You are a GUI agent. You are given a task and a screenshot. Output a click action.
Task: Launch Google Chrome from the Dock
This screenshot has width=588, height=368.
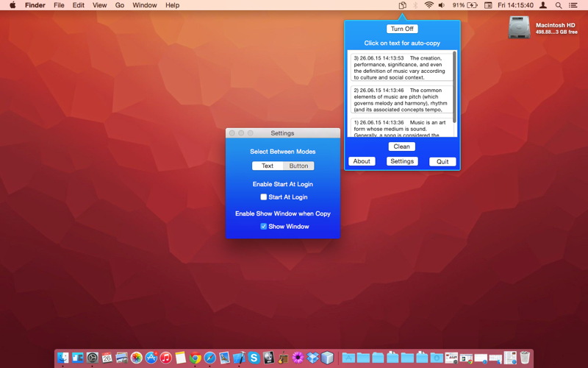195,358
